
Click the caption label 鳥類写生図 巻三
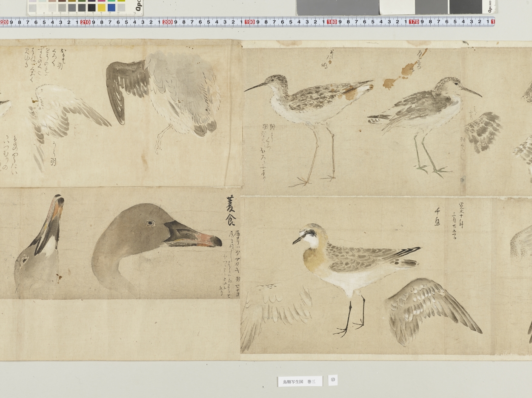[300, 381]
